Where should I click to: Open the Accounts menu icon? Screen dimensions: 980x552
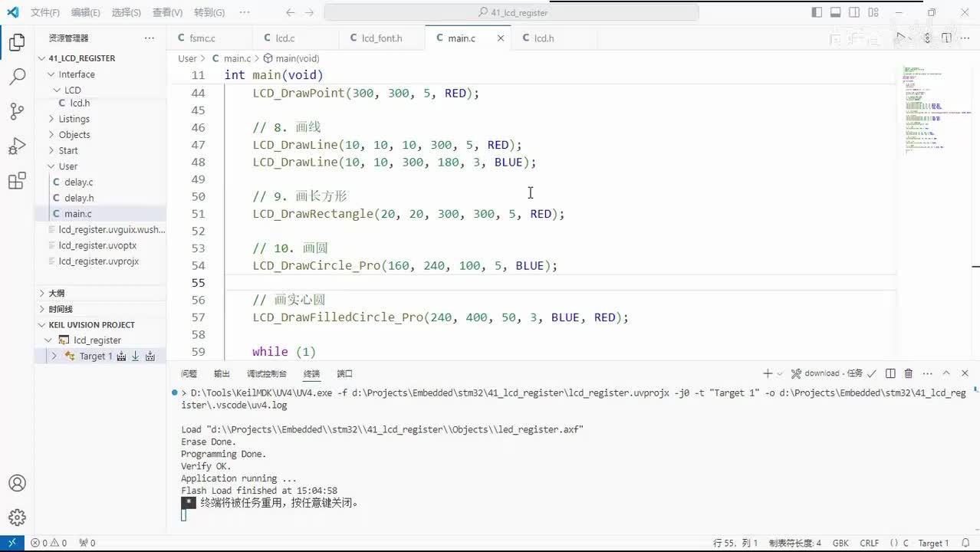(x=17, y=483)
